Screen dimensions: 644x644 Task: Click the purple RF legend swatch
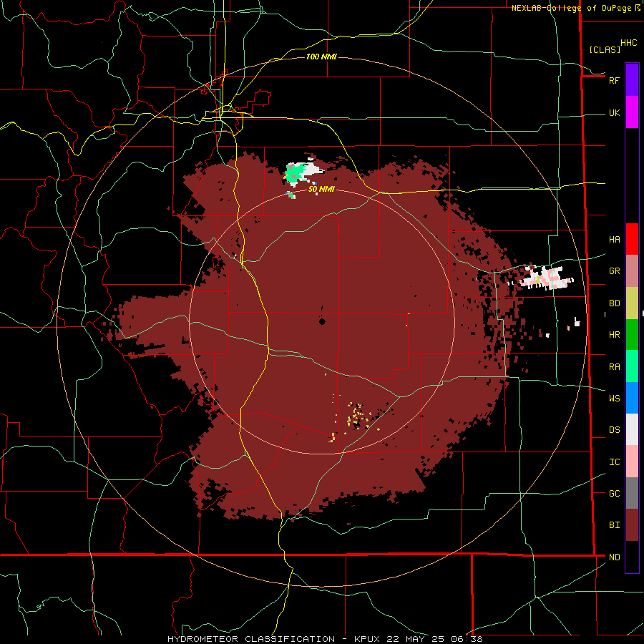click(632, 80)
